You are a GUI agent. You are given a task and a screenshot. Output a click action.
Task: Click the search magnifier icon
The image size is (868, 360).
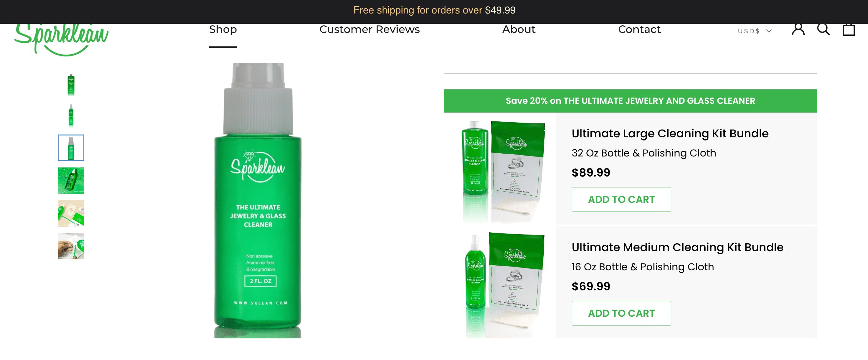pyautogui.click(x=823, y=30)
